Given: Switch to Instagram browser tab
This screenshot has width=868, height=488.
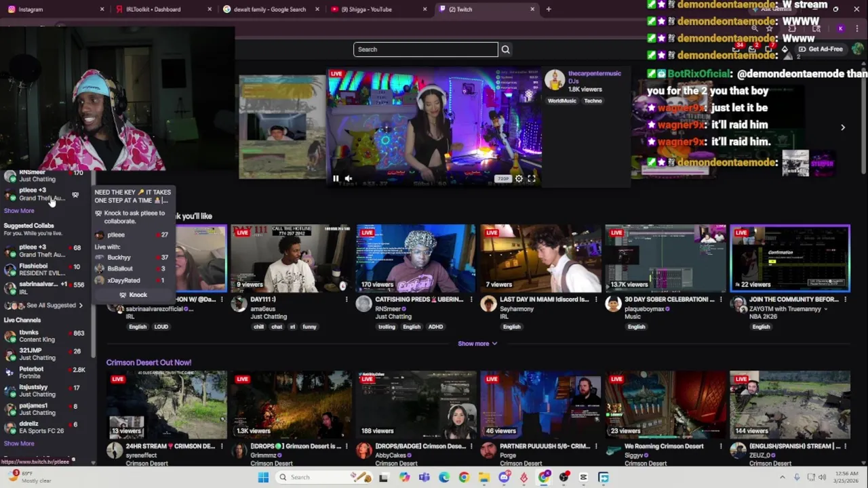Looking at the screenshot, I should tap(54, 9).
